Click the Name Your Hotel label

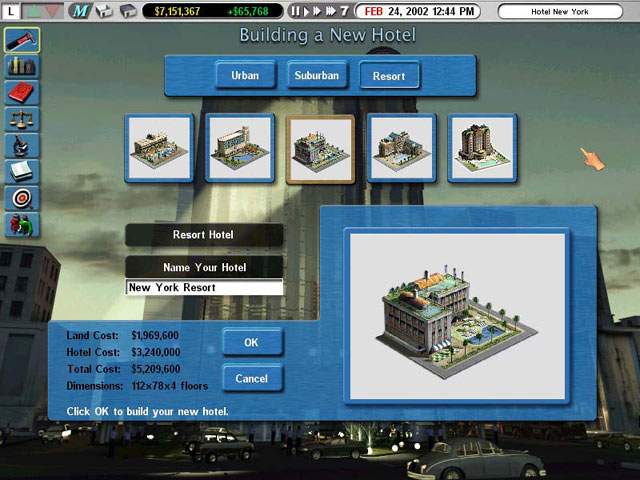[x=204, y=267]
